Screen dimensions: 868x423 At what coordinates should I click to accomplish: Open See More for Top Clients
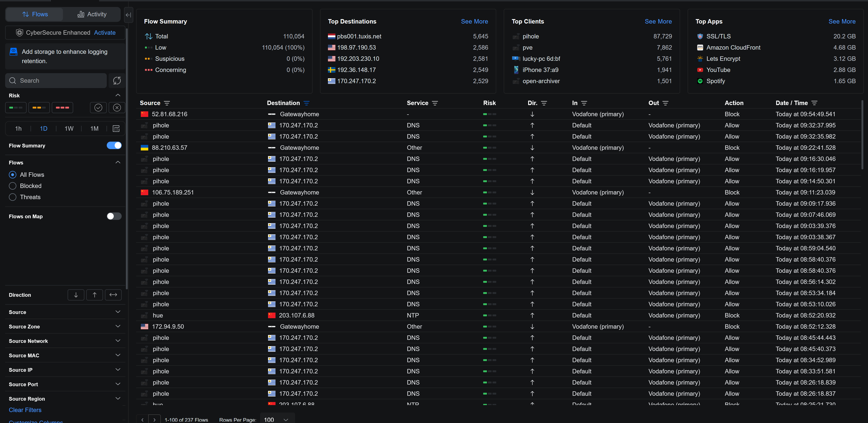pyautogui.click(x=658, y=21)
